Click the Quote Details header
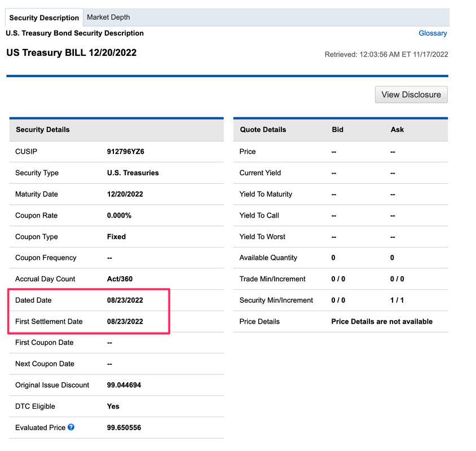This screenshot has height=451, width=476. pyautogui.click(x=263, y=130)
